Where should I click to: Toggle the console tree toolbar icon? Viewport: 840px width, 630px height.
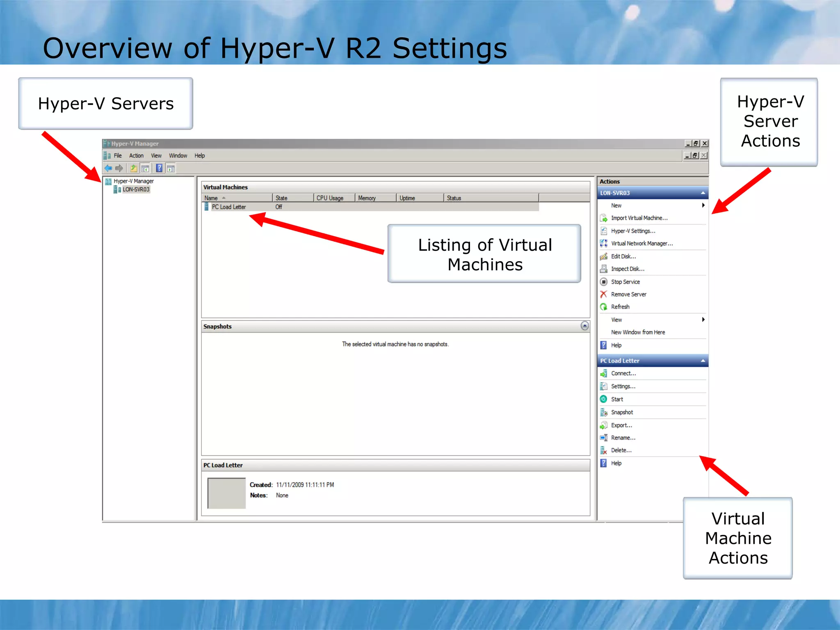pos(145,168)
